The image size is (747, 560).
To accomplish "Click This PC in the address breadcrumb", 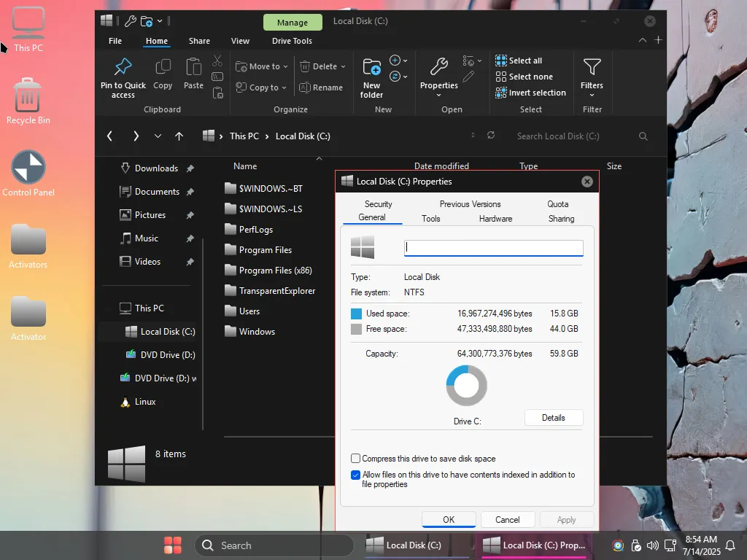I will coord(244,136).
